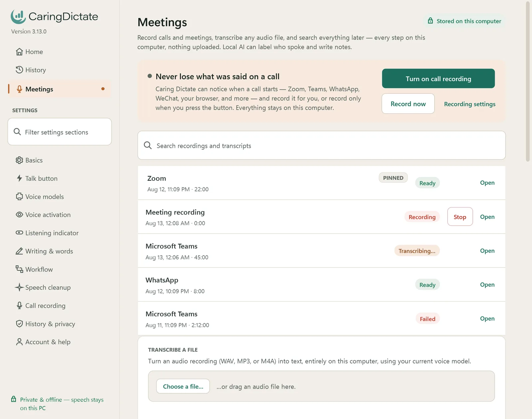
Task: Open the failed Microsoft Teams recording
Action: tap(487, 318)
